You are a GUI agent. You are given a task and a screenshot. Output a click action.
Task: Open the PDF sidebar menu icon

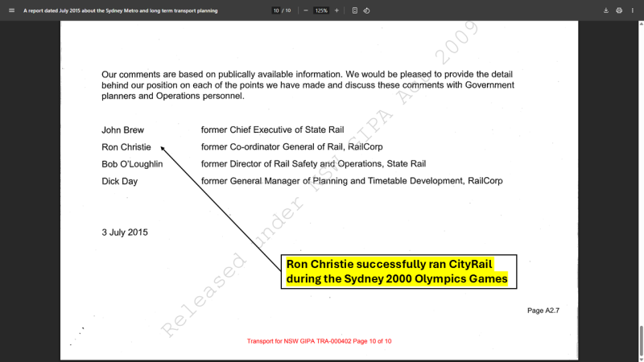point(11,10)
